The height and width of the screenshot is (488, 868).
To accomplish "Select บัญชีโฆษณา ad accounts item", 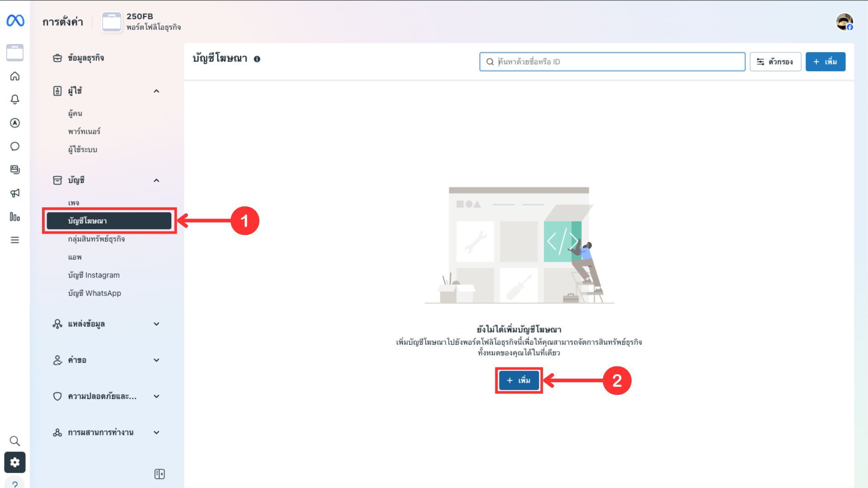I will tap(109, 221).
